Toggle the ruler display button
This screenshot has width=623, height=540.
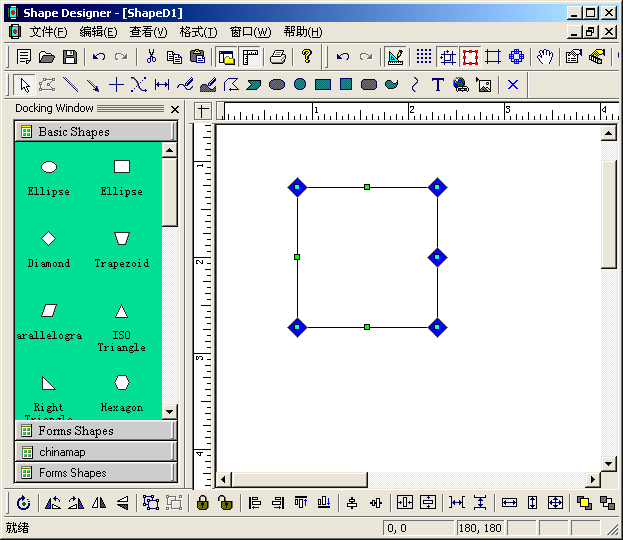(250, 57)
